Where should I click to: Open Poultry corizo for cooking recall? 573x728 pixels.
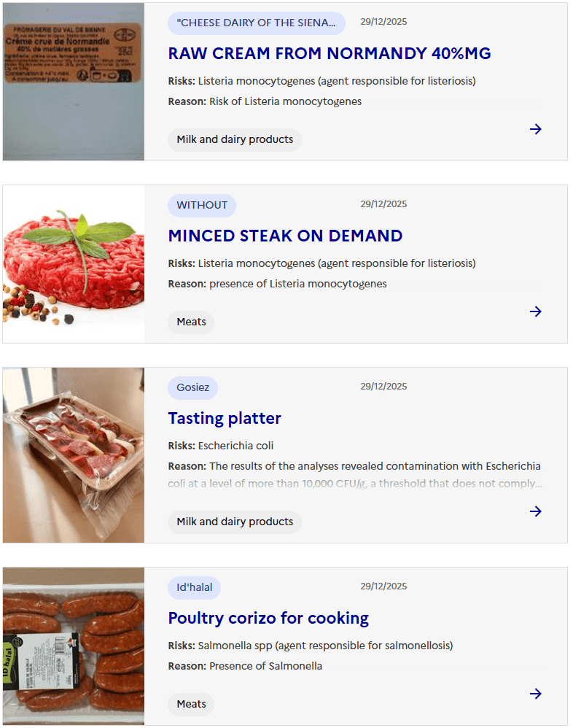pyautogui.click(x=268, y=618)
